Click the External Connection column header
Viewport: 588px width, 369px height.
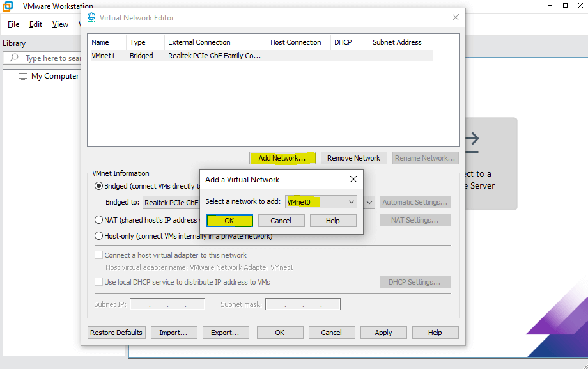click(215, 42)
